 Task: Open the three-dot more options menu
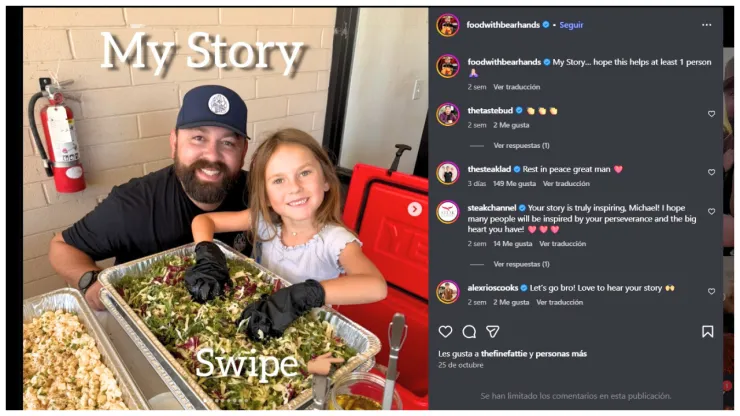(x=706, y=25)
